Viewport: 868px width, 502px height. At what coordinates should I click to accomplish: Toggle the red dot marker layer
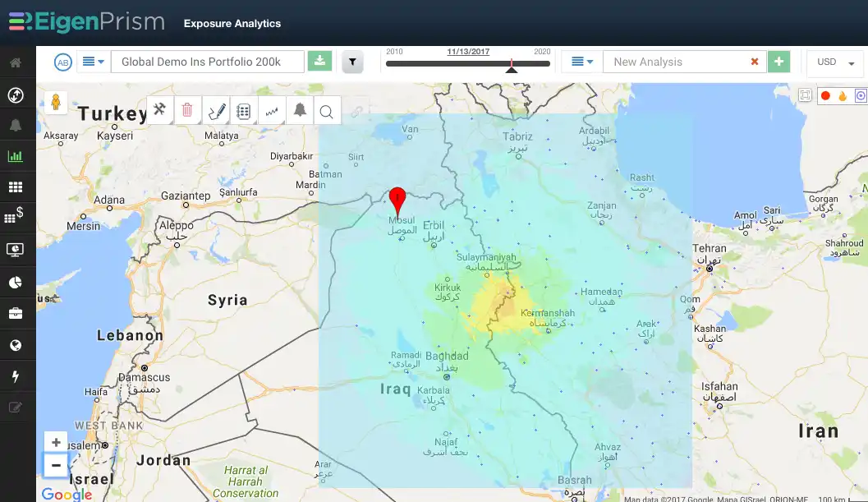pos(825,95)
